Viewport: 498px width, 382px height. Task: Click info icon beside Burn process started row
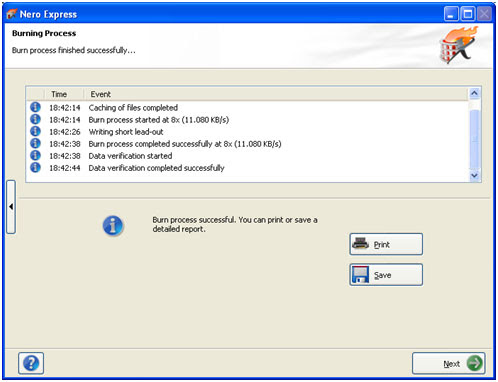[35, 119]
